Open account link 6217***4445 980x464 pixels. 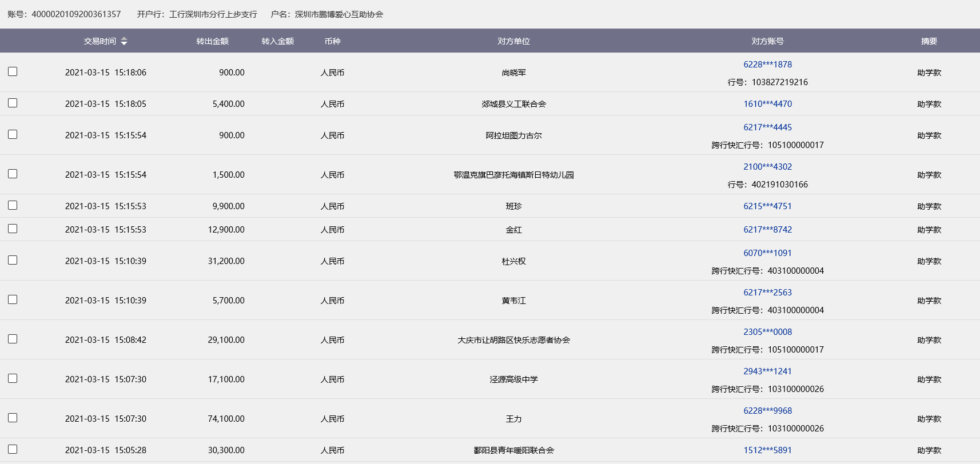coord(767,127)
